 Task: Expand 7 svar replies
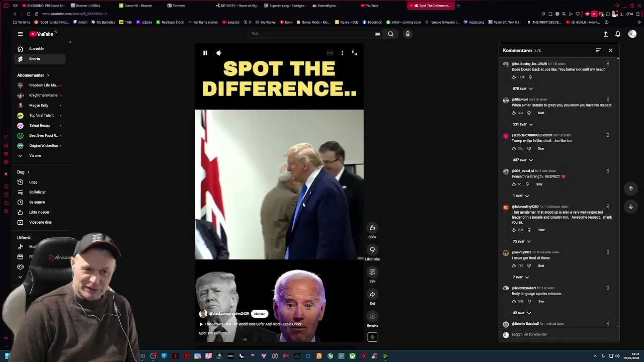coord(520,277)
